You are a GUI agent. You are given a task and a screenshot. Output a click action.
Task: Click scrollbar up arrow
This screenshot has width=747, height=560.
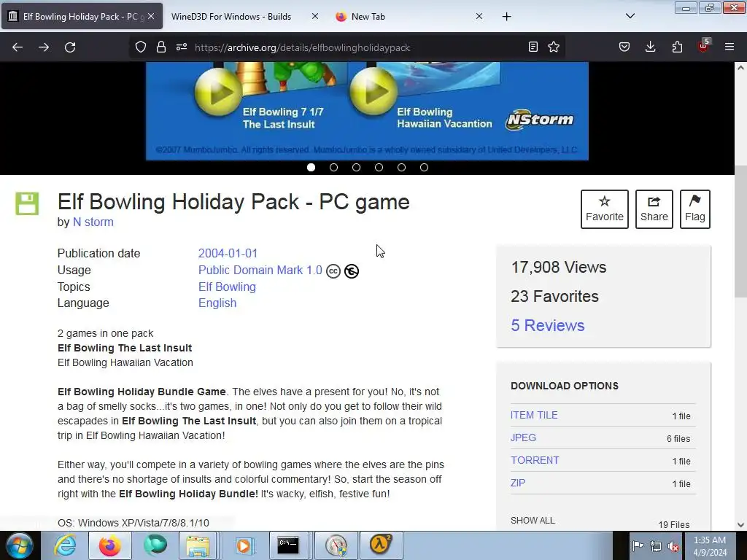click(740, 68)
